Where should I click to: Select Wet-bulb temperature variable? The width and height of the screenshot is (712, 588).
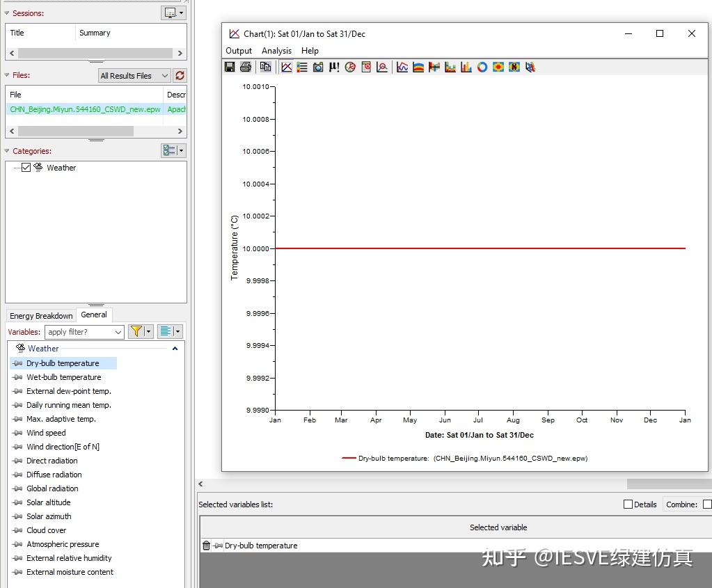pos(63,377)
